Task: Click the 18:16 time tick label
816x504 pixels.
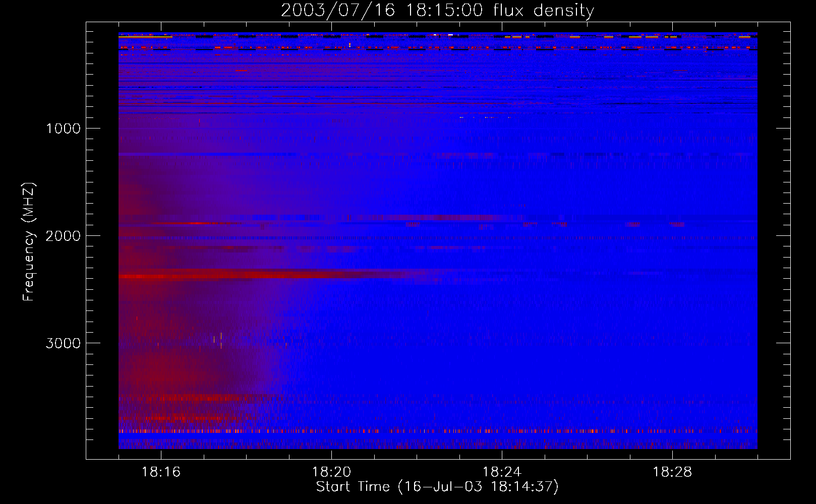Action: click(x=161, y=472)
